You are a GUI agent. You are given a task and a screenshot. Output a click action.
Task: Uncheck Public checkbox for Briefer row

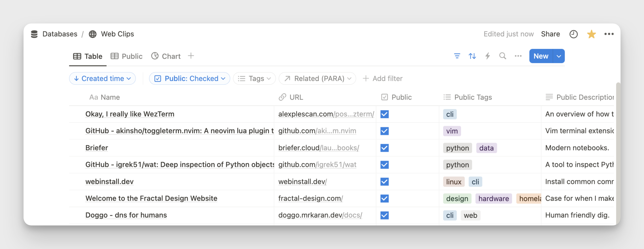tap(385, 148)
